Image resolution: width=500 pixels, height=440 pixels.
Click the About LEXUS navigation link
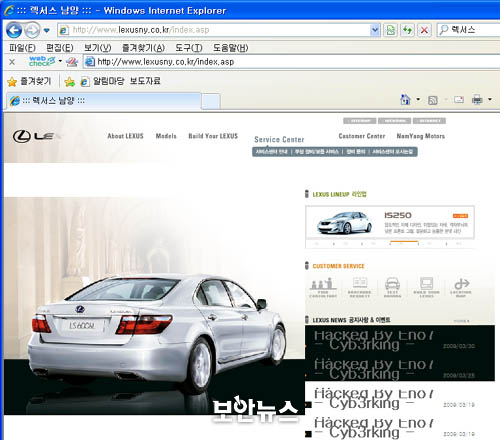point(125,136)
